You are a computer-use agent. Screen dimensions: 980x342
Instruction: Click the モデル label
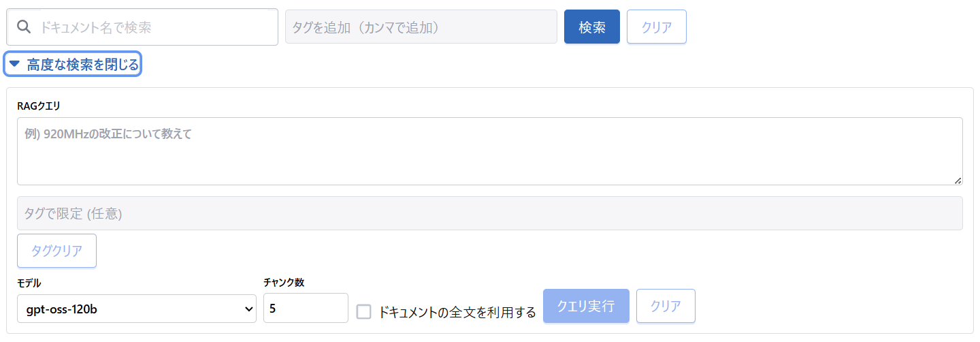click(x=29, y=283)
